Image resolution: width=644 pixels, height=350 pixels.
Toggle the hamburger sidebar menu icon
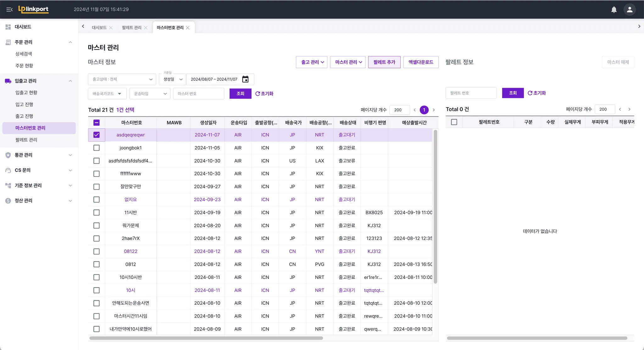click(9, 9)
